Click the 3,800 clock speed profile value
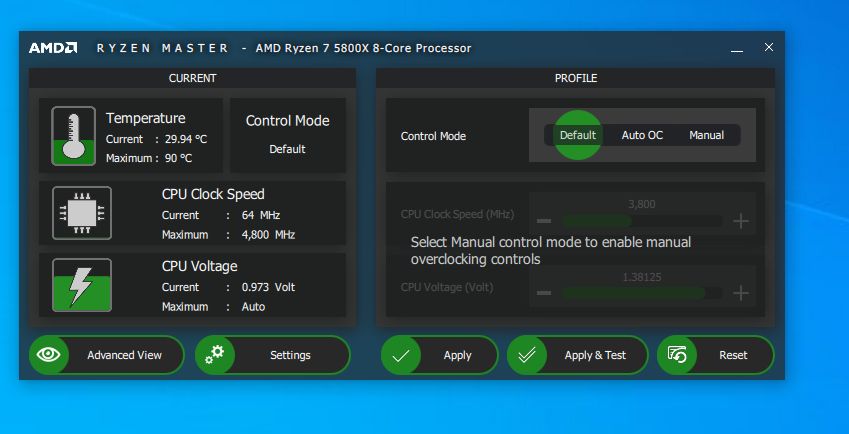Image resolution: width=849 pixels, height=434 pixels. 642,205
